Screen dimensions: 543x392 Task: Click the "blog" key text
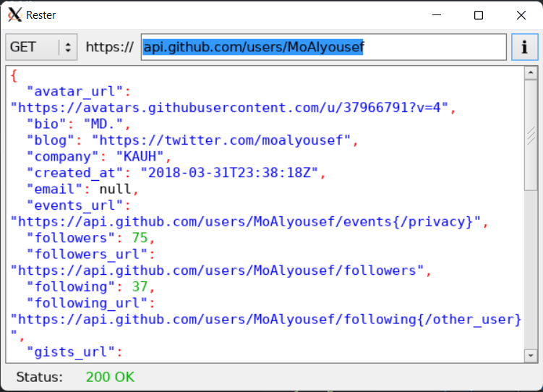51,140
